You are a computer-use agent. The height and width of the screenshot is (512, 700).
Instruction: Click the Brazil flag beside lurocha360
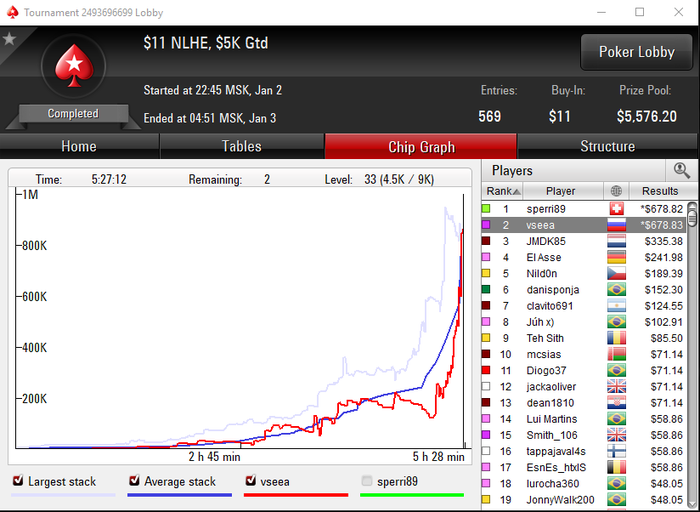616,483
